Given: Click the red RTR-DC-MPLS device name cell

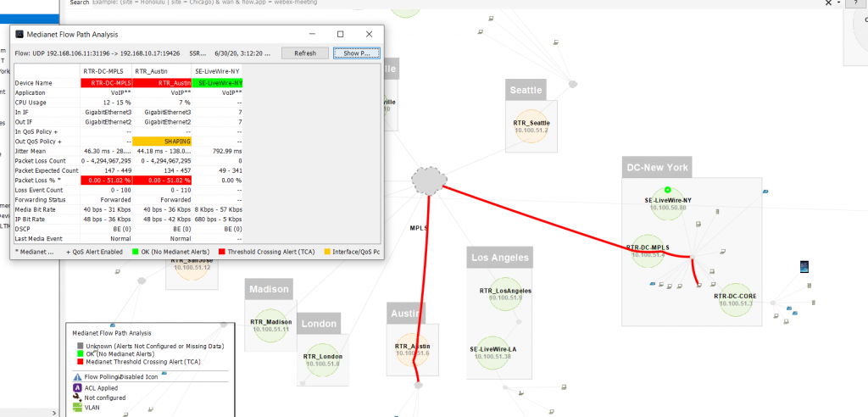Looking at the screenshot, I should [106, 82].
